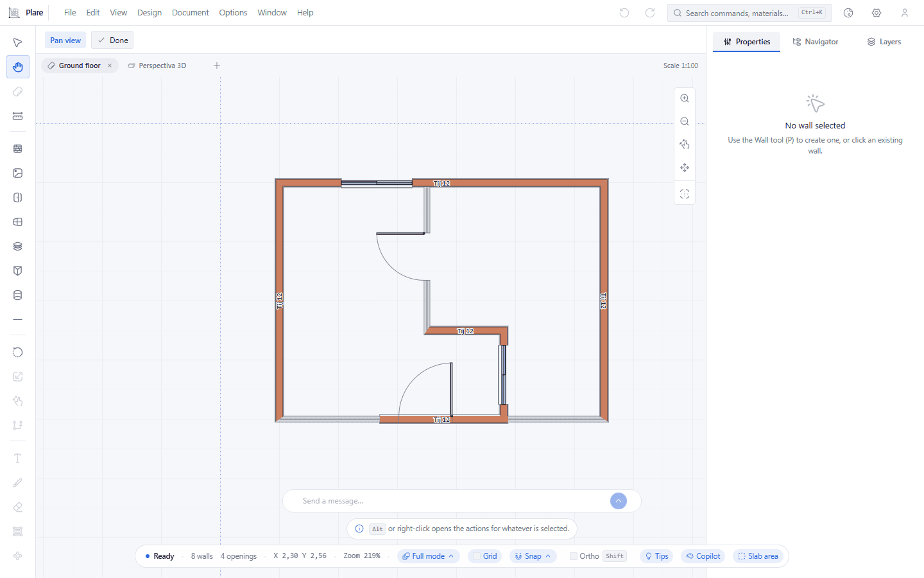Click the Pan view button
Image resolution: width=924 pixels, height=578 pixels.
click(x=65, y=40)
